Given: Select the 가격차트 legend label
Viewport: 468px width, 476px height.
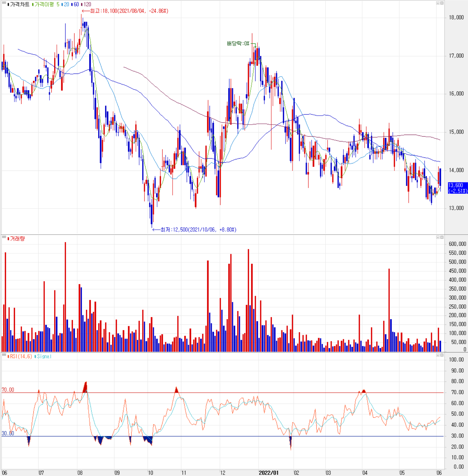Looking at the screenshot, I should pos(18,4).
